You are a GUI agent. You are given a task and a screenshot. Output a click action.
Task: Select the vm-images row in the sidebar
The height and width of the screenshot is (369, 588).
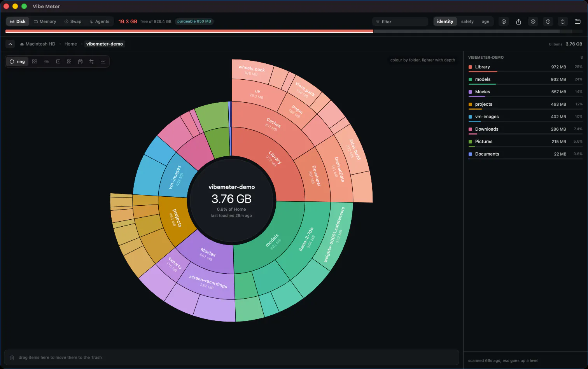[525, 117]
